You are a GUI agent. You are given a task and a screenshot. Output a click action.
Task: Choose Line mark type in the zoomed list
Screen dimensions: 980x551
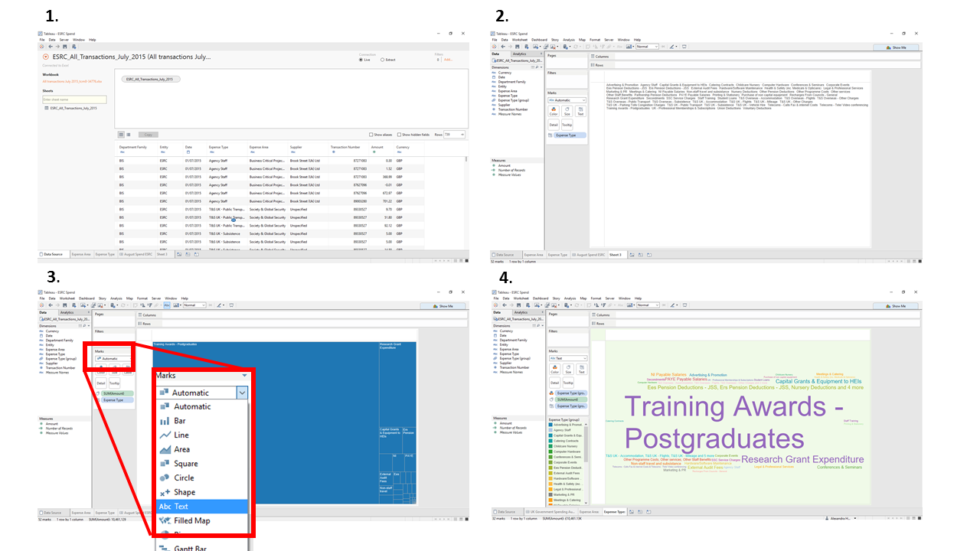(203, 435)
